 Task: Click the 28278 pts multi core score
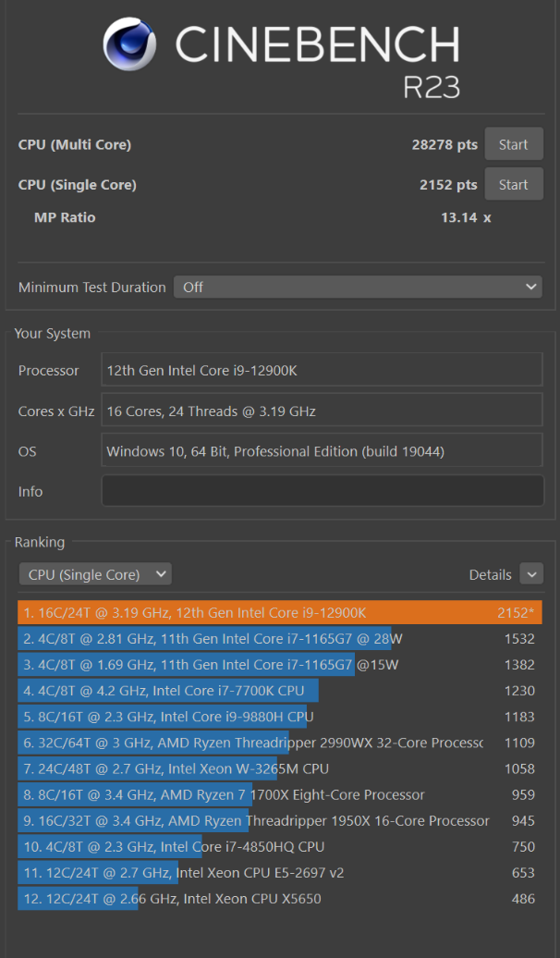444,145
